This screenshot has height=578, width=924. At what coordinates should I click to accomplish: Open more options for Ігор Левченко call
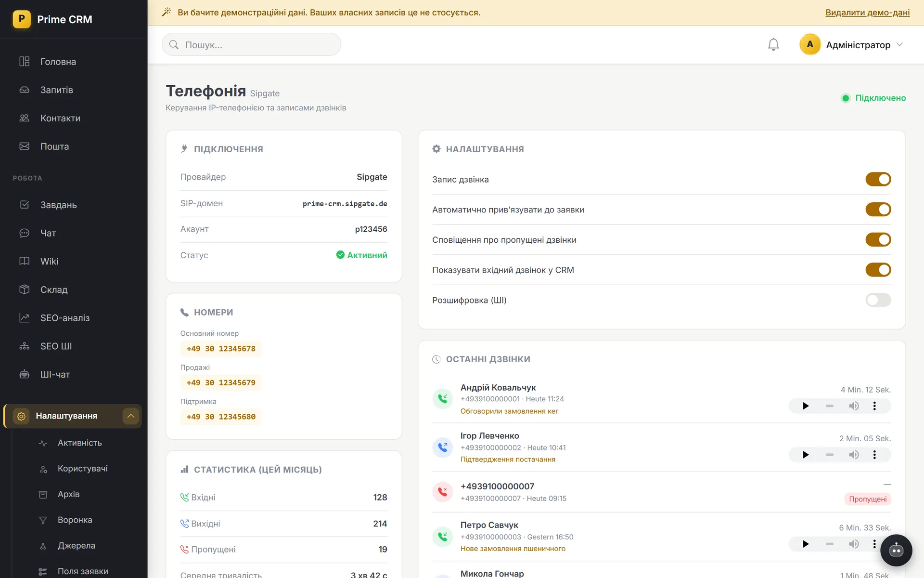[x=874, y=455]
